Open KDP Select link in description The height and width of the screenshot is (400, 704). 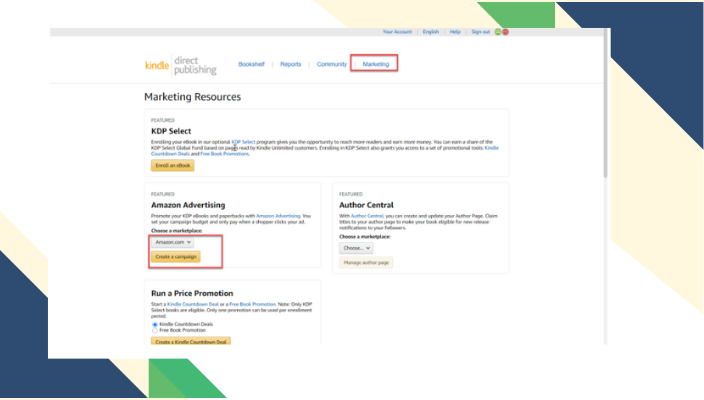pos(243,142)
